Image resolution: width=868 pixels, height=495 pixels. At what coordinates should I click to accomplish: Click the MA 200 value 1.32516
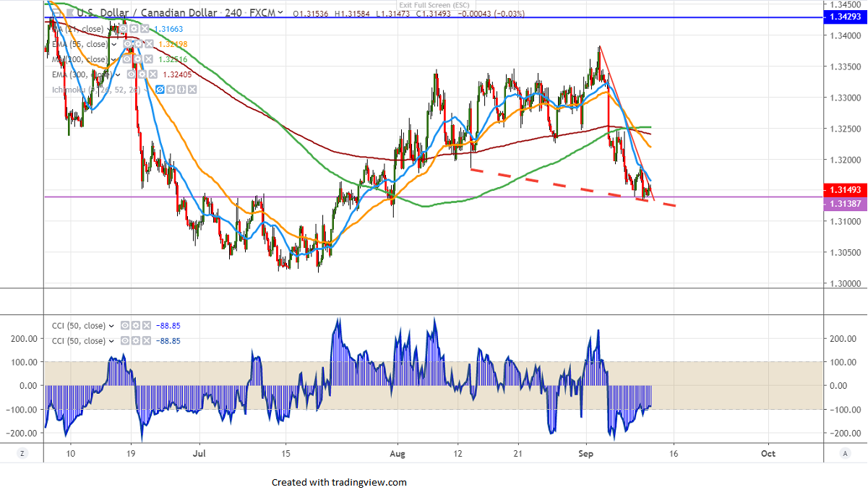point(173,59)
